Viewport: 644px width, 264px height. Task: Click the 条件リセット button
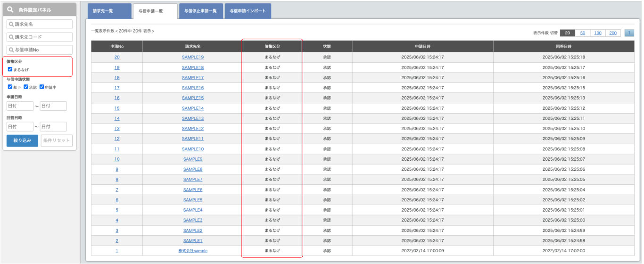(x=57, y=140)
